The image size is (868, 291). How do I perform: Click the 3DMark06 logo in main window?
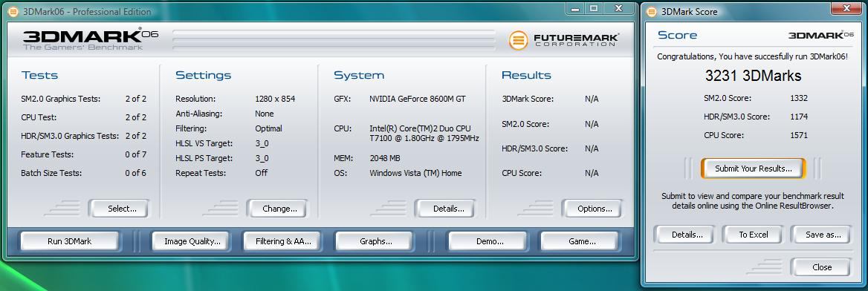[90, 39]
